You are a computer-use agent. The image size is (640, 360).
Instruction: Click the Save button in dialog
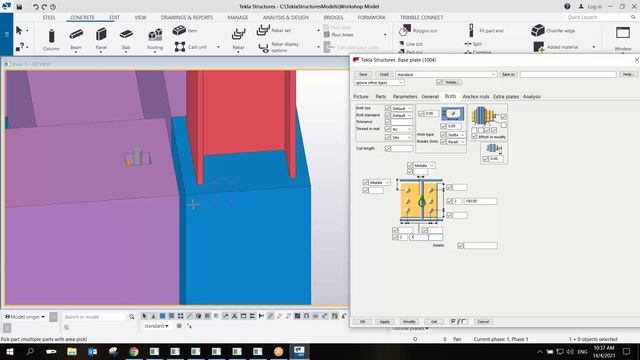click(363, 74)
